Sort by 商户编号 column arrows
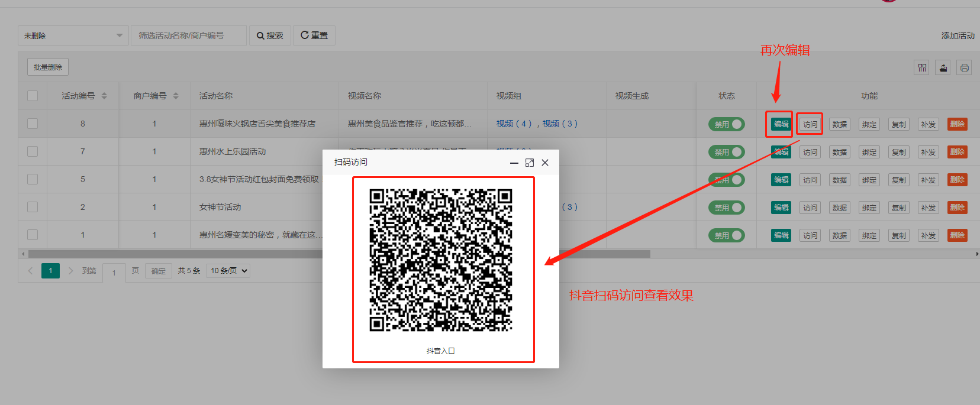Viewport: 980px width, 405px height. 176,96
